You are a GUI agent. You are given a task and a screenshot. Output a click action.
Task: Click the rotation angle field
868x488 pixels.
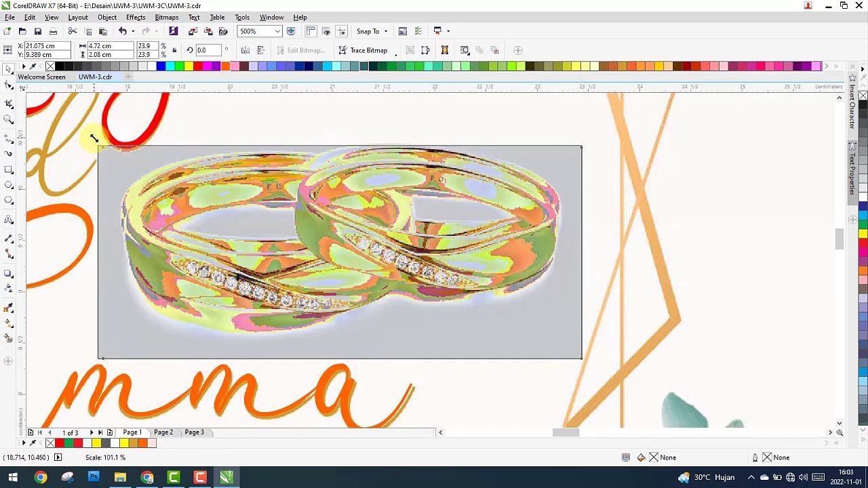(208, 50)
